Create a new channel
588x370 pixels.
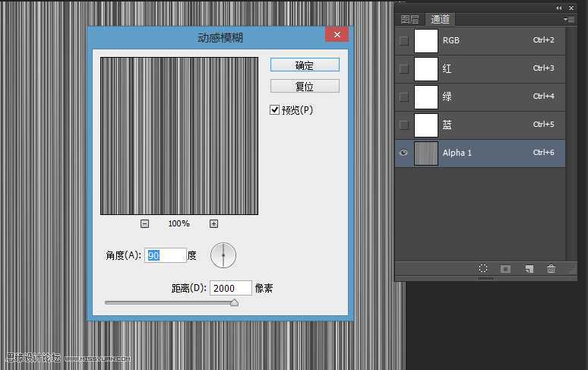[530, 269]
